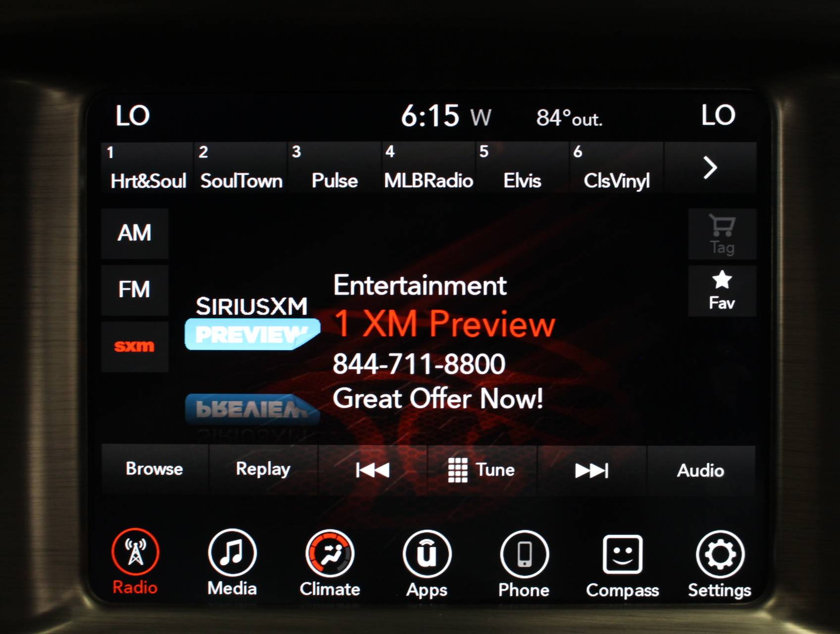Skip to the next channel

pos(591,470)
